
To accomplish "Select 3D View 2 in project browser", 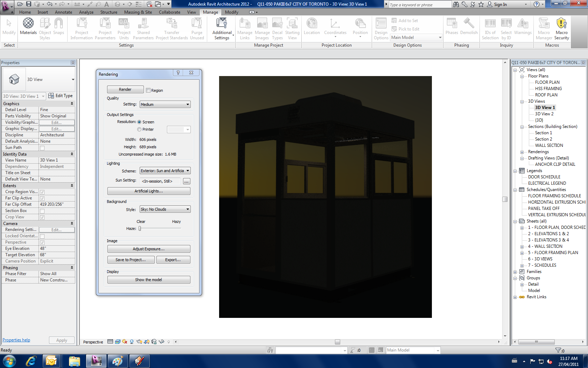I will 544,114.
